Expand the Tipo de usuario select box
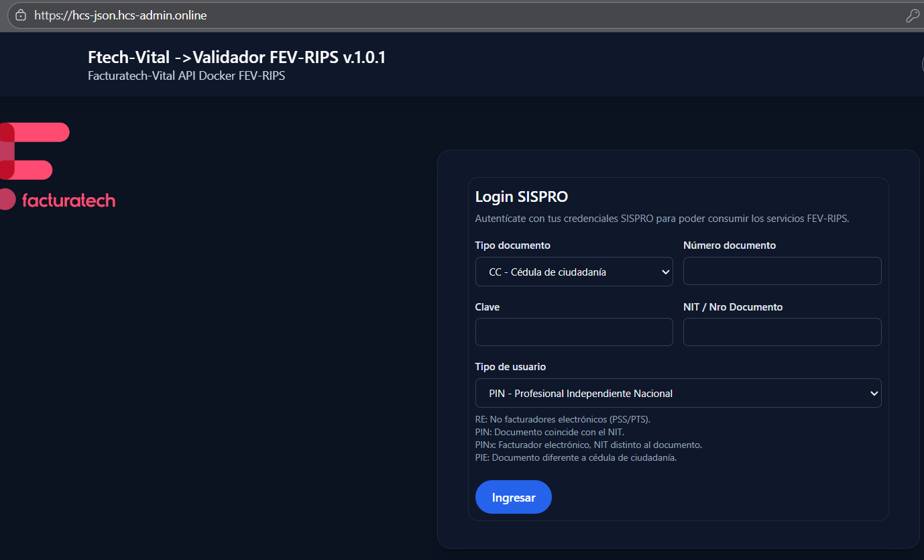This screenshot has width=924, height=560. tap(677, 394)
